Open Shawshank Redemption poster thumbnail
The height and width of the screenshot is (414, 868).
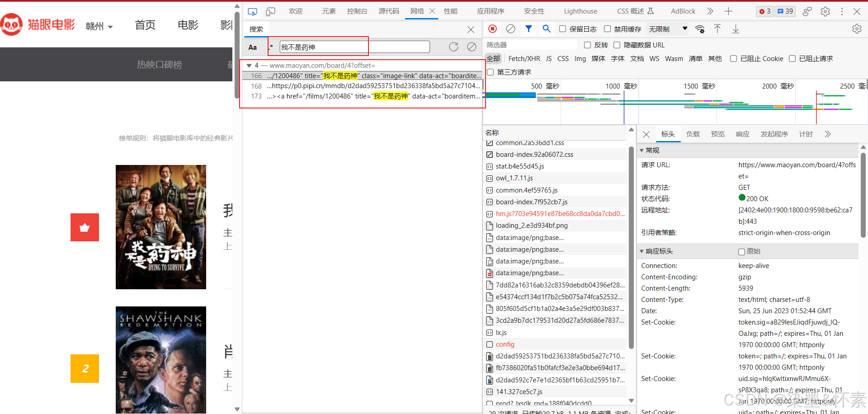click(x=161, y=360)
